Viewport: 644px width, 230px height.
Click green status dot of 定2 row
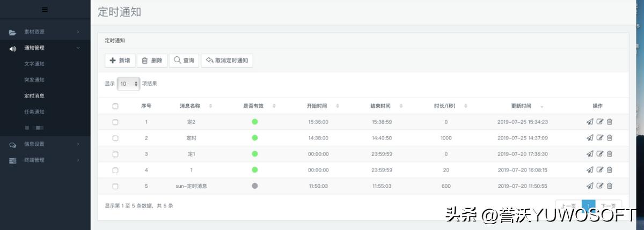[254, 122]
